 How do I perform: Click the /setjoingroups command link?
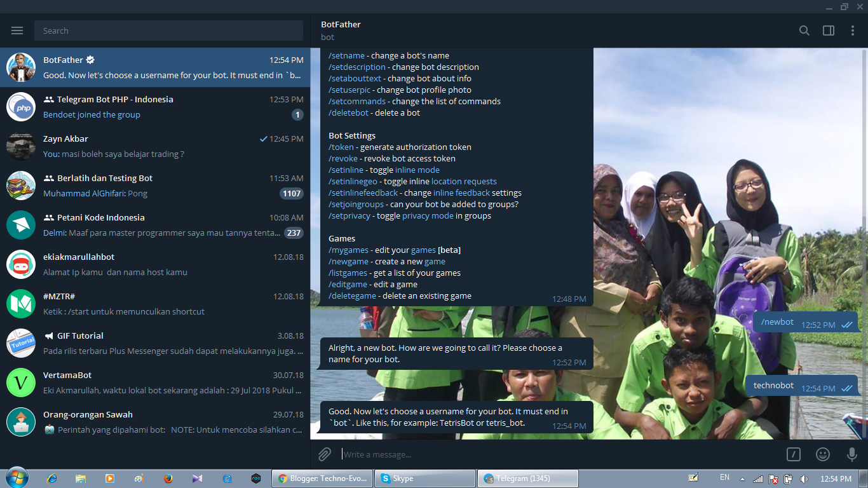coord(356,204)
